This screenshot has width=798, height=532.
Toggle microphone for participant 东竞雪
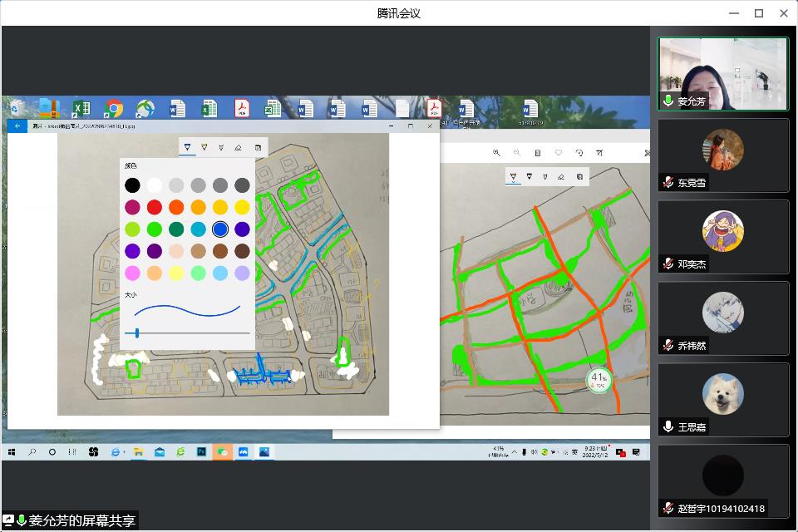pyautogui.click(x=667, y=182)
